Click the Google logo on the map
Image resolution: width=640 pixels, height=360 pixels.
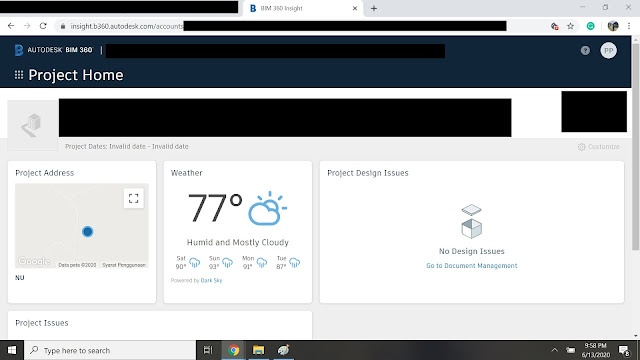coord(34,261)
